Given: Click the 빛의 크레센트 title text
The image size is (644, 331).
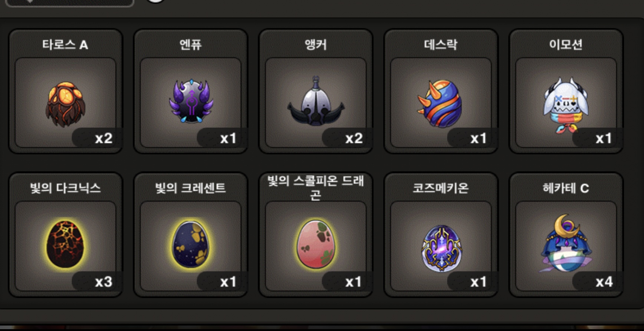Looking at the screenshot, I should pos(190,188).
